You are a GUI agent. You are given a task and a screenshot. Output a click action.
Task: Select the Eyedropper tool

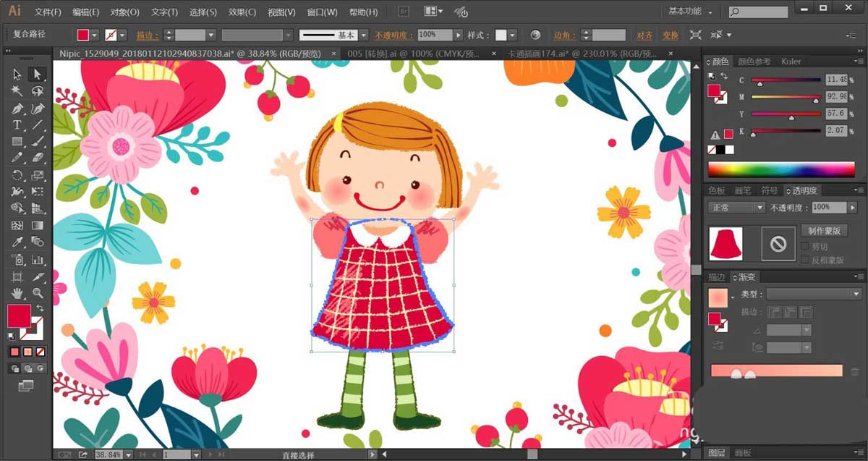[17, 242]
